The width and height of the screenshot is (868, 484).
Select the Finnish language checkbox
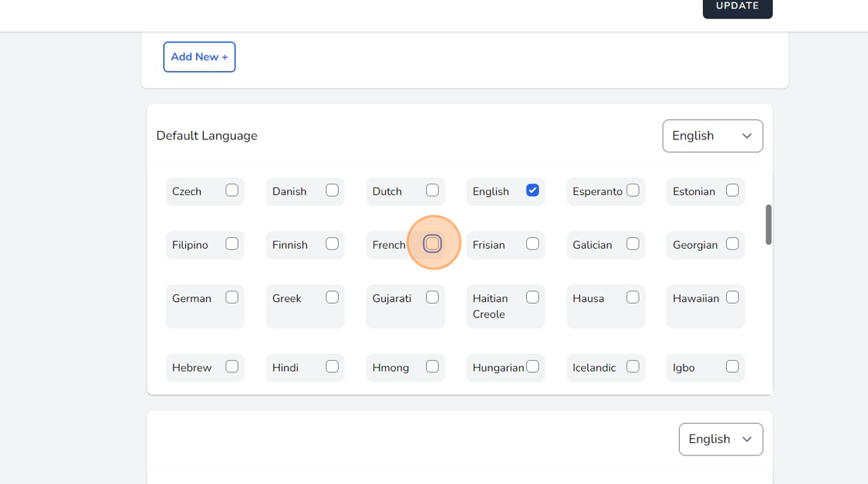(332, 243)
